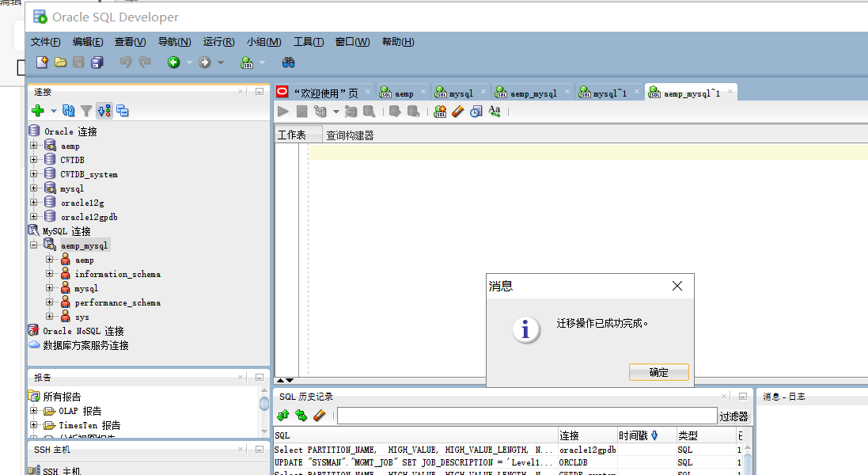Viewport: 868px width, 475px height.
Task: Click the Append icon in SQL history
Action: [x=283, y=415]
